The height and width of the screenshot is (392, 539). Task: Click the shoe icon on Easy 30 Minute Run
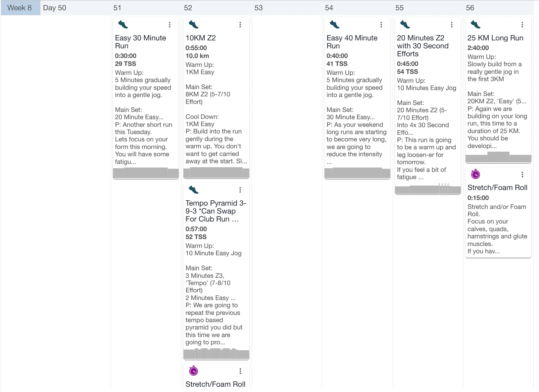click(x=123, y=24)
